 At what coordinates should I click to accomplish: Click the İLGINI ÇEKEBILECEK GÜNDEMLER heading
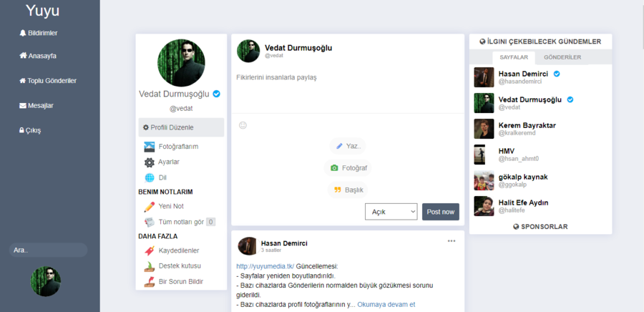tap(540, 42)
